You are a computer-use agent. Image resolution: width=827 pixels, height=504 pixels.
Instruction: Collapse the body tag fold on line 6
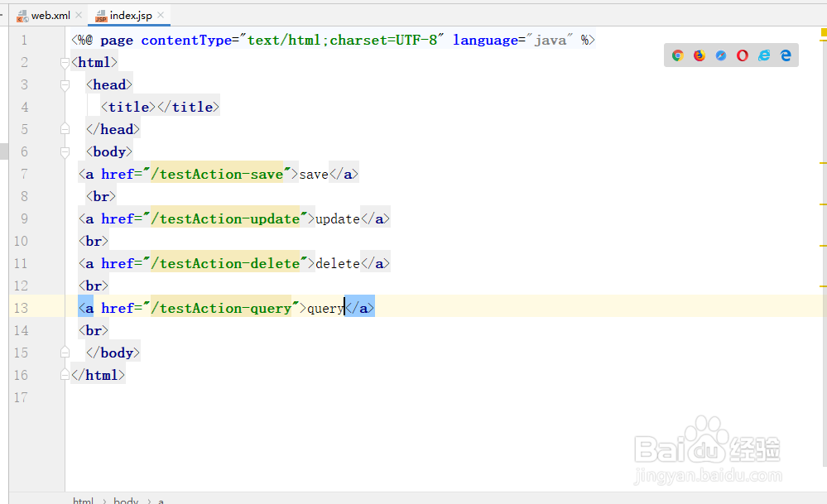[65, 151]
